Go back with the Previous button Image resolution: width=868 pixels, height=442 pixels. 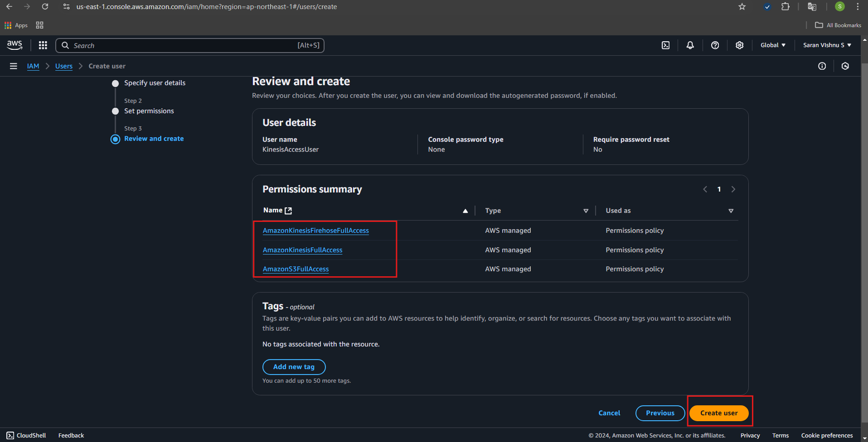[x=659, y=413]
